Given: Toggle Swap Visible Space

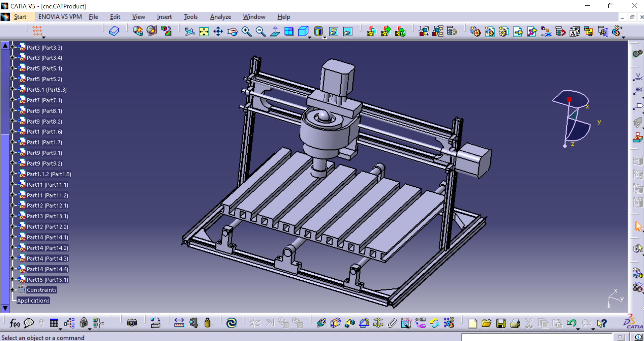Looking at the screenshot, I should pos(347,32).
